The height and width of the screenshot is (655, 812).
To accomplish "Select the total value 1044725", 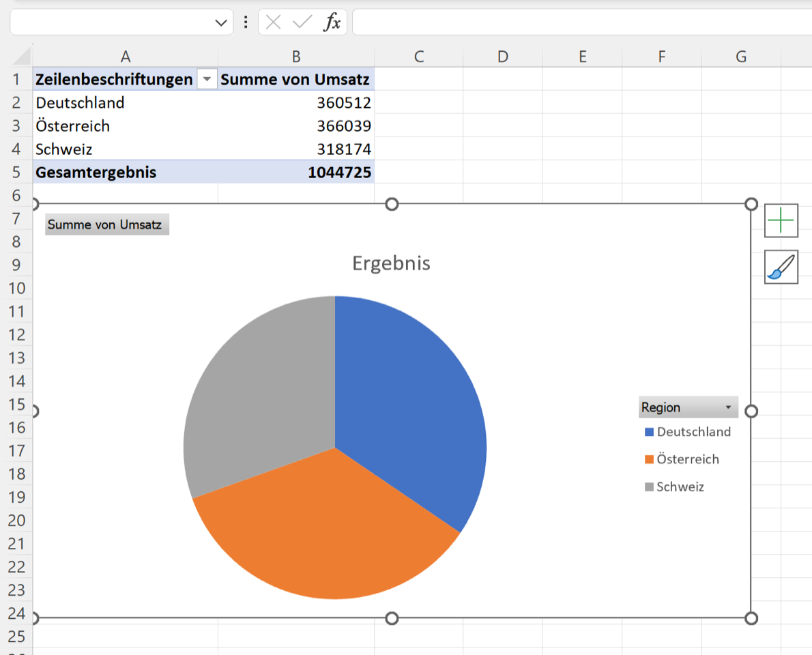I will click(x=296, y=172).
